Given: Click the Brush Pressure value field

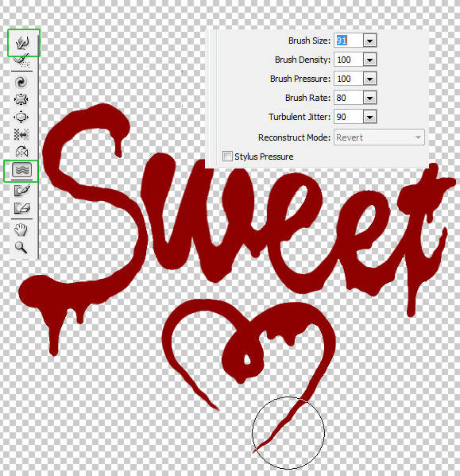Looking at the screenshot, I should coord(348,79).
